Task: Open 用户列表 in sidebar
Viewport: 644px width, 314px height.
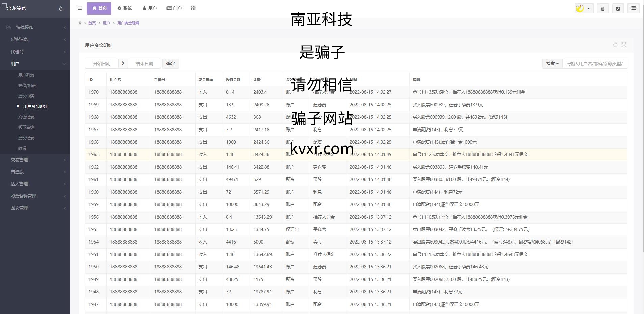Action: coord(26,75)
